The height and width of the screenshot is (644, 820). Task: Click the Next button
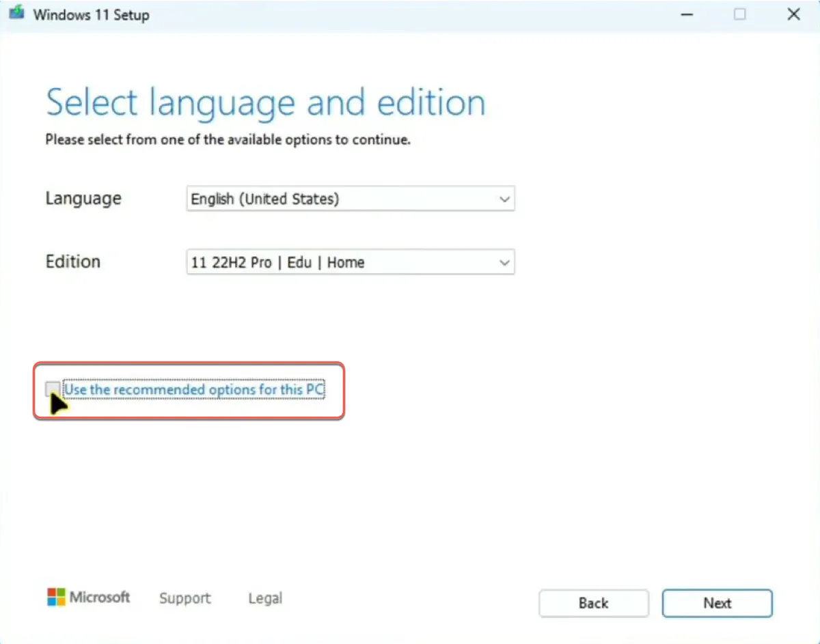[717, 603]
